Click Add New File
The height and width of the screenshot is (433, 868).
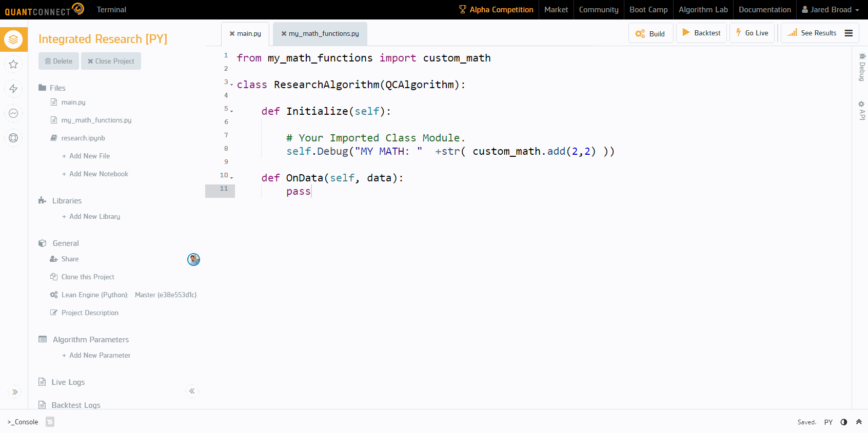86,156
